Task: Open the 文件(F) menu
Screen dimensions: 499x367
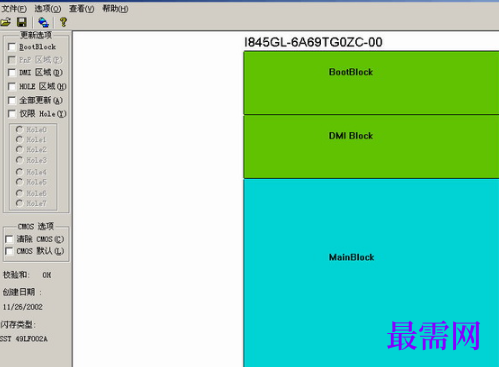Action: click(14, 8)
